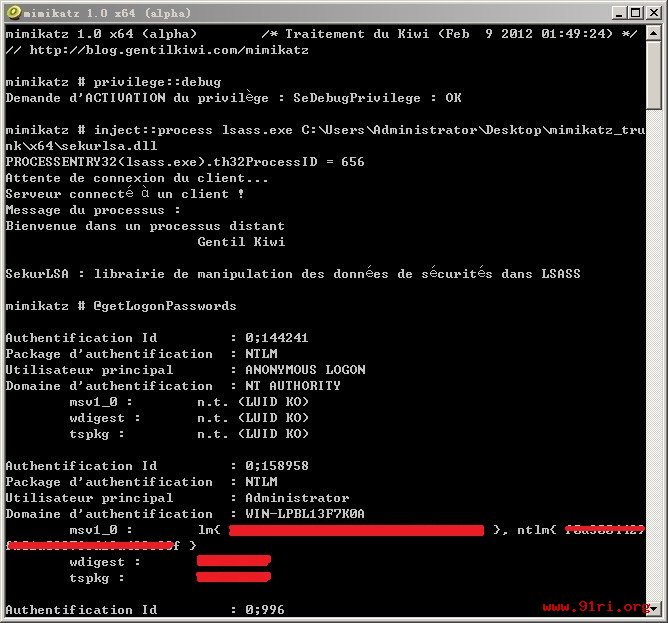The height and width of the screenshot is (623, 668).
Task: Click the 'Gentil Kiwi' signature text
Action: pyautogui.click(x=241, y=242)
